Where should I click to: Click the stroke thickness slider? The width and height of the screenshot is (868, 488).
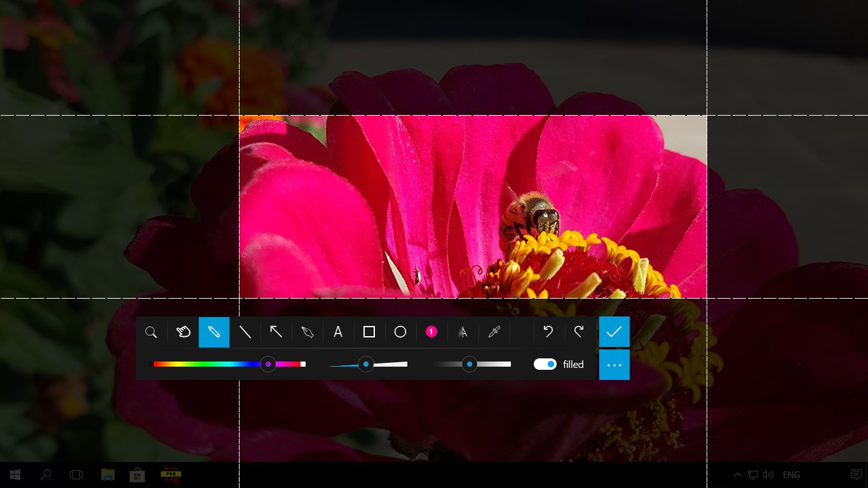[x=369, y=364]
